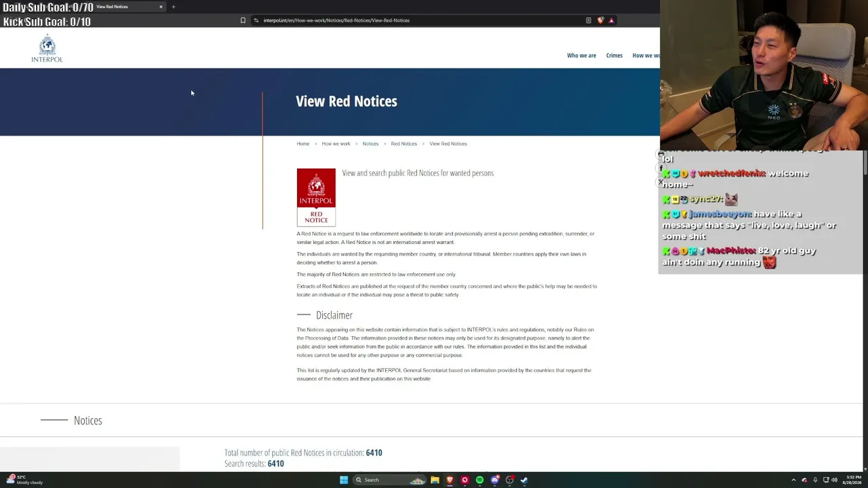Open the Red Notices breadcrumb link
The width and height of the screenshot is (868, 488).
(x=404, y=144)
